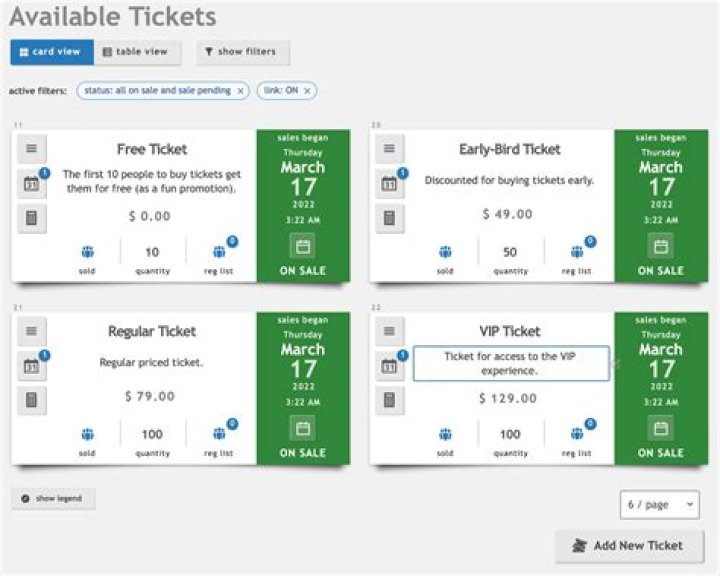Edit Early-Bird Ticket quantity 50

coord(510,252)
